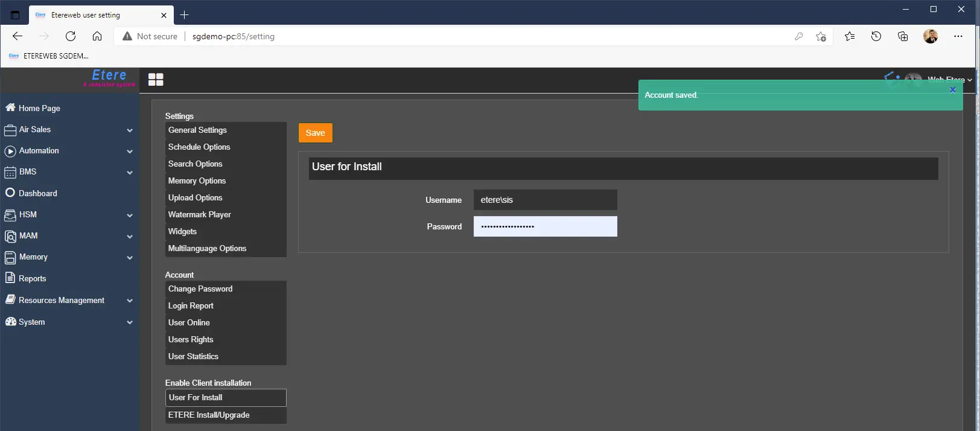Image resolution: width=980 pixels, height=431 pixels.
Task: Click the browser home icon
Action: coord(97,36)
